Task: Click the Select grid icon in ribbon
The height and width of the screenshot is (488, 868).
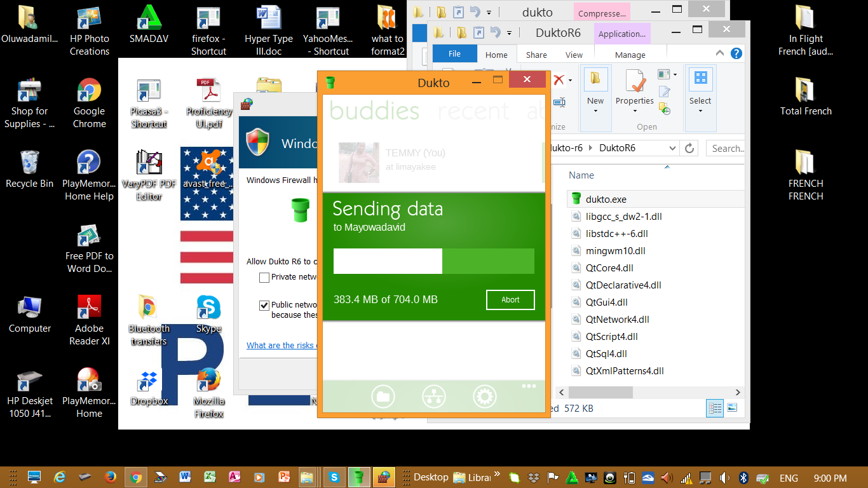Action: click(x=700, y=79)
